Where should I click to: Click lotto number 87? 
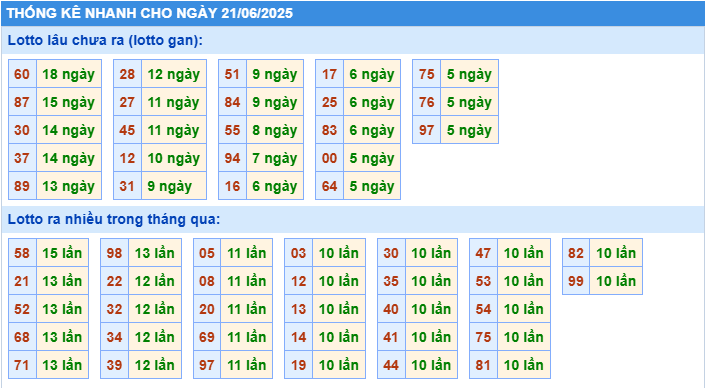[x=22, y=102]
